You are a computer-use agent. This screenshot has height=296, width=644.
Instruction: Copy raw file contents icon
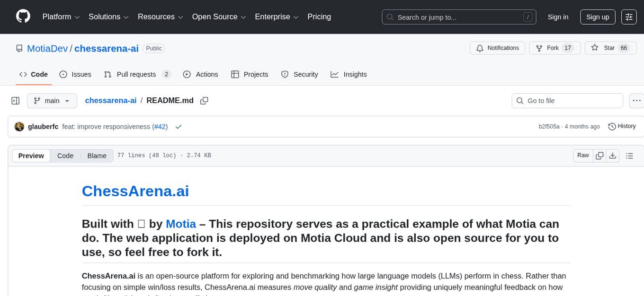tap(599, 156)
